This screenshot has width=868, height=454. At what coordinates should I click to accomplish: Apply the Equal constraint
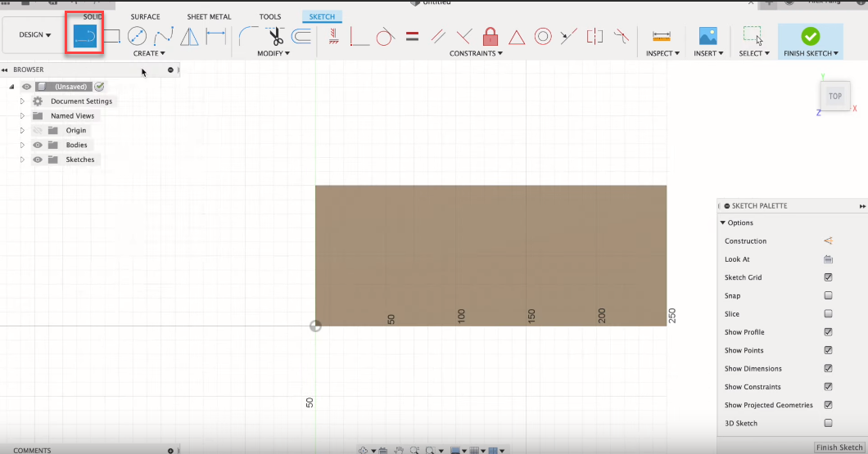point(412,37)
